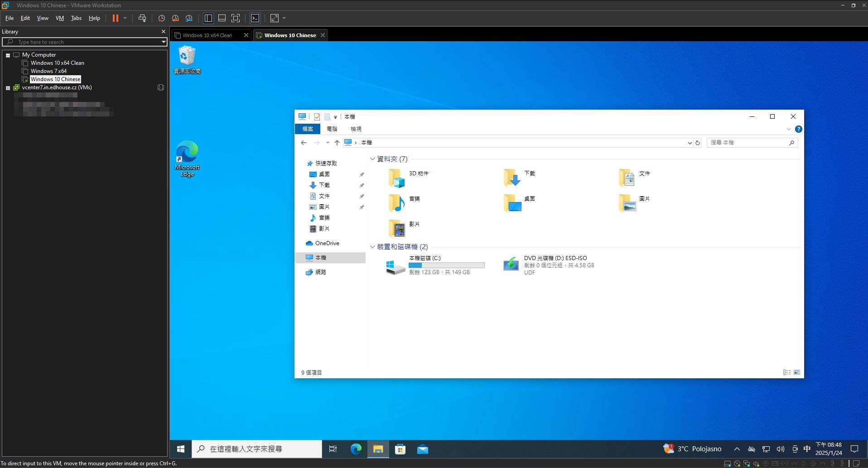Toggle the Library sidebar panel
The height and width of the screenshot is (468, 868).
pos(208,18)
